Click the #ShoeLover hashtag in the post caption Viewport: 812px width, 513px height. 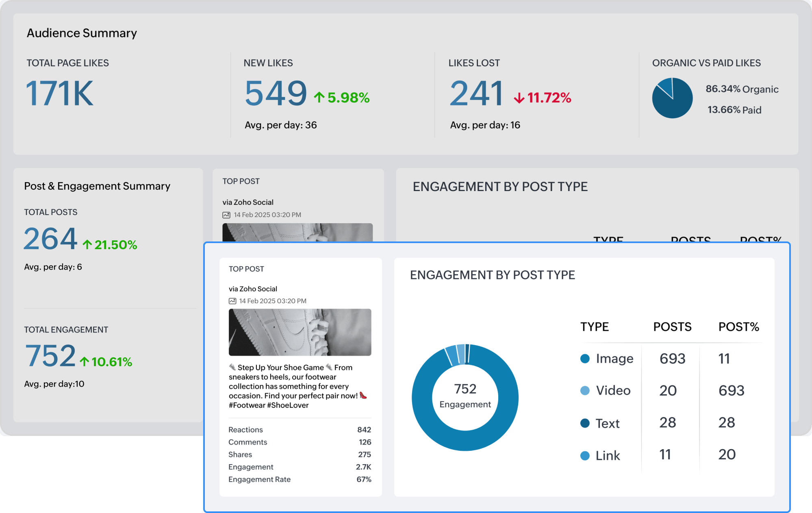(x=288, y=405)
